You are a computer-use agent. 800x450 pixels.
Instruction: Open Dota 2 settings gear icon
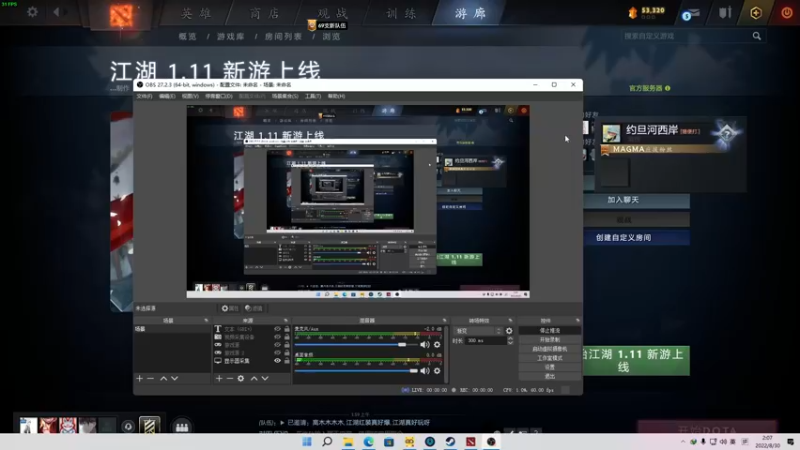tap(32, 11)
